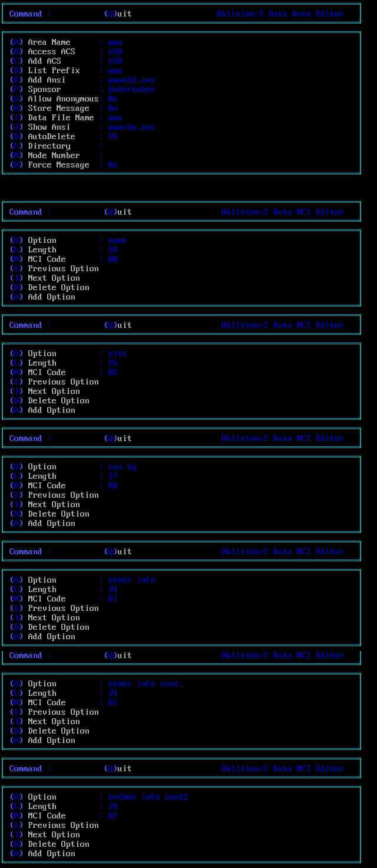Viewport: 377px width, 868px height.
Task: Select Quit in the Data Area Editor header
Action: pos(118,14)
